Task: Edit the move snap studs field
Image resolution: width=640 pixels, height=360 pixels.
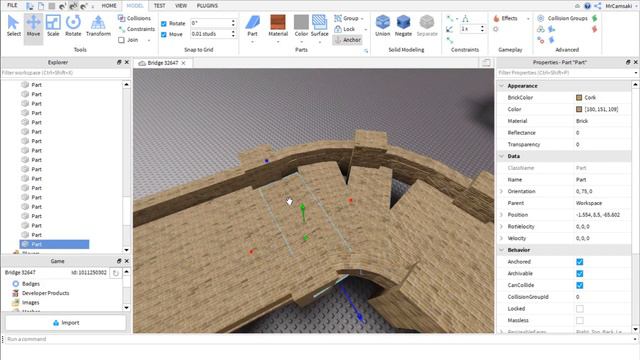Action: [211, 34]
